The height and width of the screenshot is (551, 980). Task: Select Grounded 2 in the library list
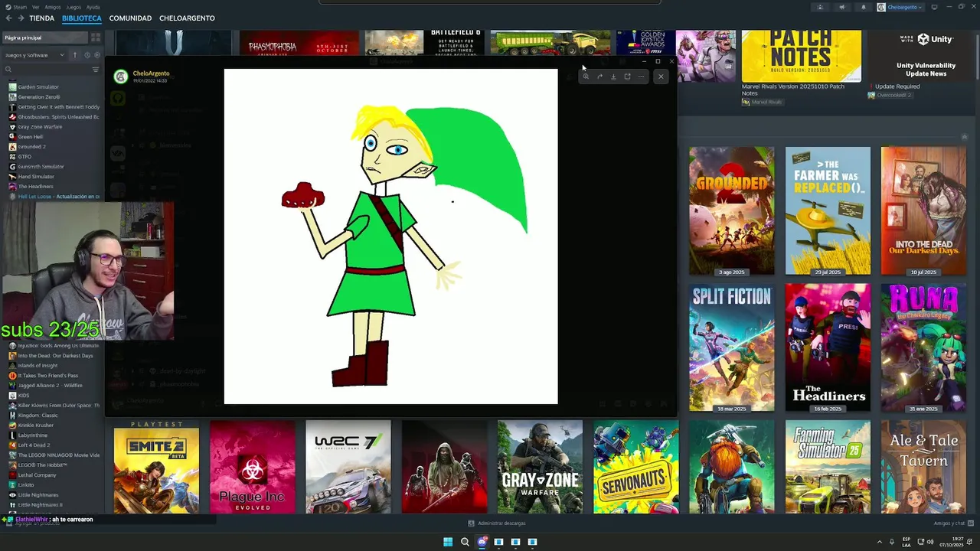click(32, 147)
